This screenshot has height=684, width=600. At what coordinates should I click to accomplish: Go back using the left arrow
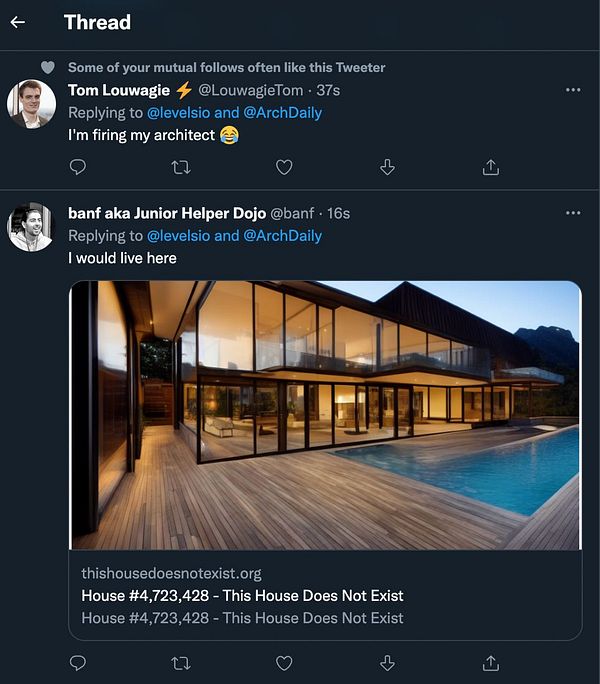click(17, 22)
